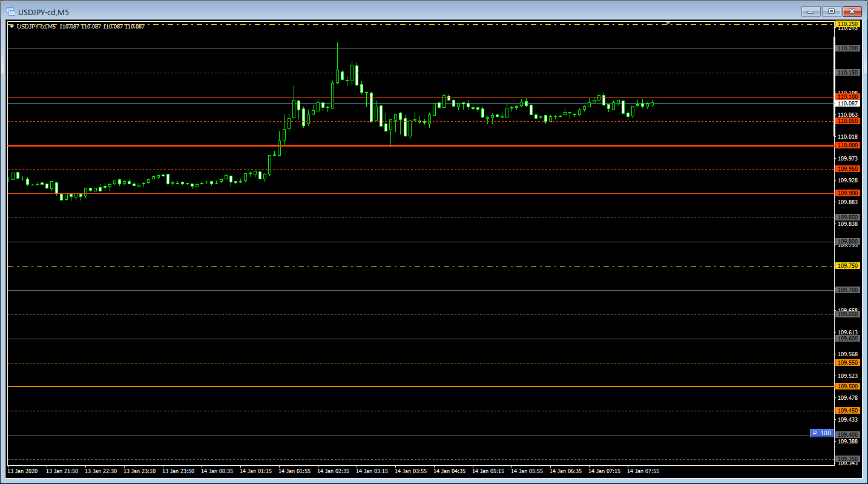This screenshot has height=484, width=868.
Task: Click the current price 110.087 label
Action: (x=847, y=104)
